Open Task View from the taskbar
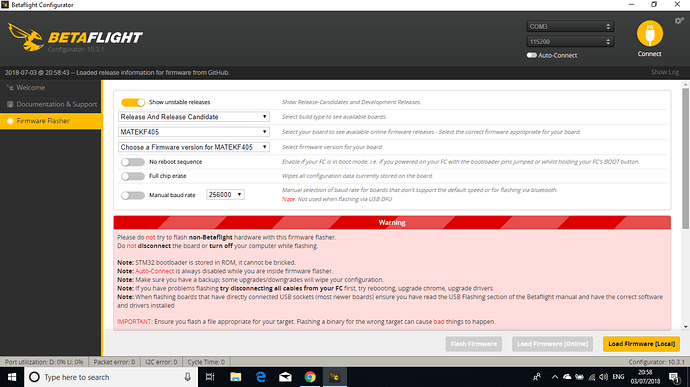Screen dimensions: 690x387 210,377
